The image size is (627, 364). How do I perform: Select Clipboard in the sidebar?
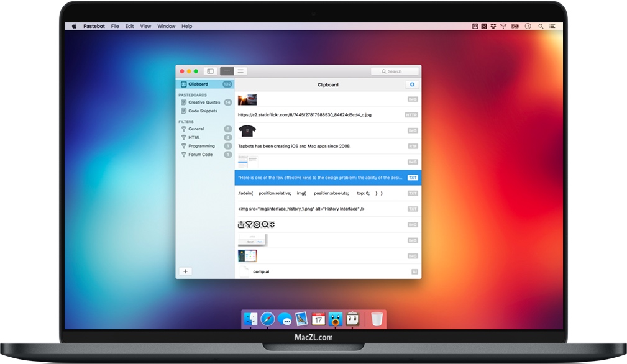click(x=205, y=84)
